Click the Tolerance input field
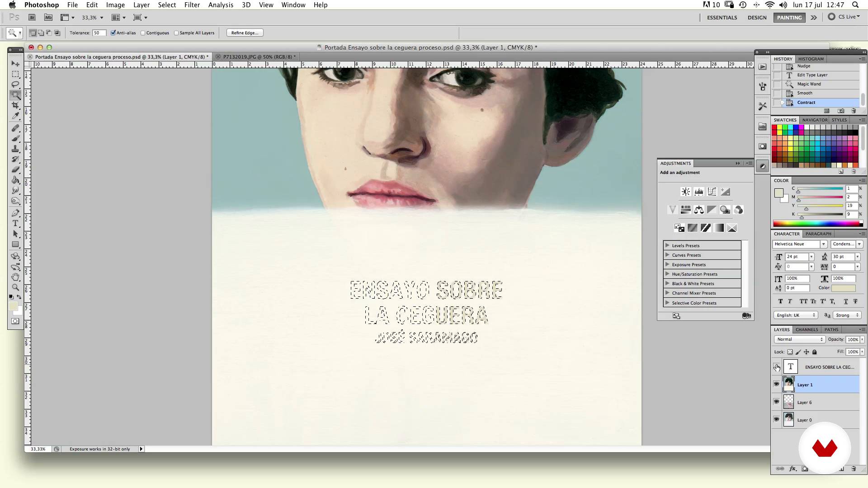 99,33
